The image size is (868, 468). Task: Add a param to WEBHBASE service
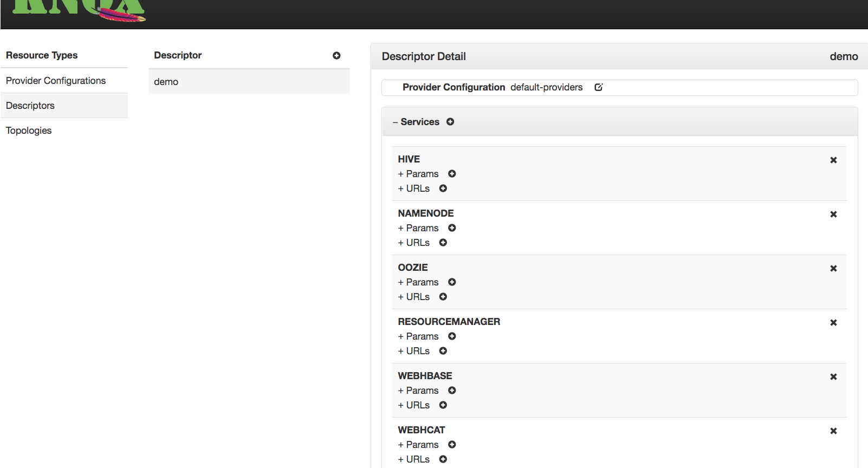(452, 391)
